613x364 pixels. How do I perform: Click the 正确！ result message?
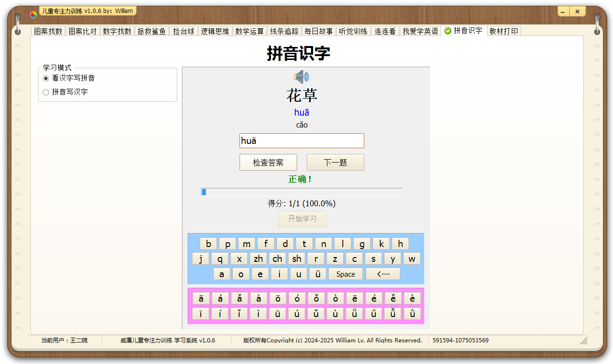click(300, 179)
